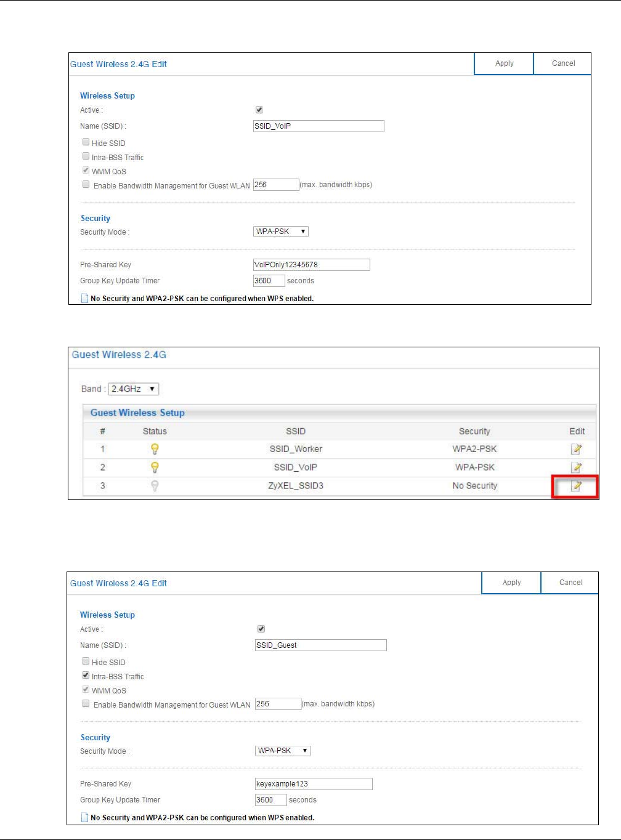Click gray status bulb for ZyXEL_SSID3
Image resolution: width=621 pixels, height=840 pixels.
(x=155, y=486)
